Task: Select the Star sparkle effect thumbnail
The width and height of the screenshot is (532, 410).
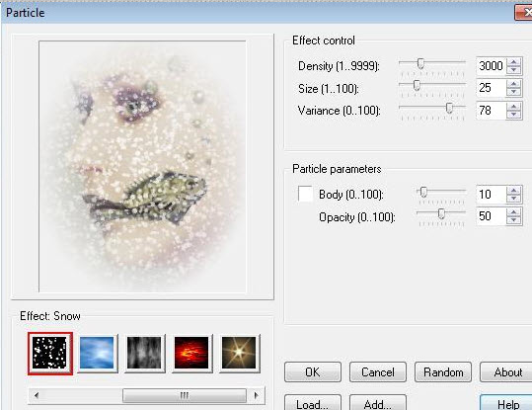Action: tap(240, 354)
